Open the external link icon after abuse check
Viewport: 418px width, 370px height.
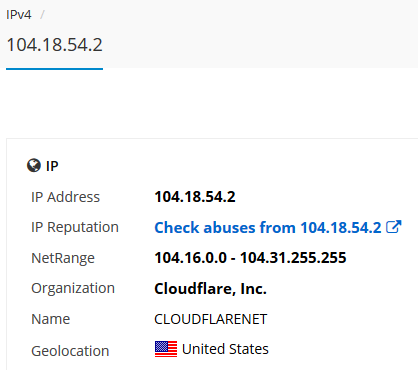click(x=394, y=227)
